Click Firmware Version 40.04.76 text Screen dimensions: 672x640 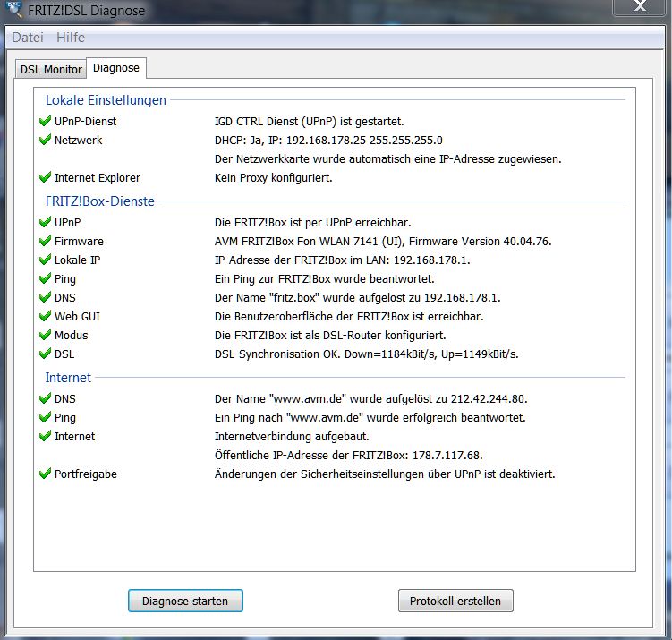pos(383,242)
